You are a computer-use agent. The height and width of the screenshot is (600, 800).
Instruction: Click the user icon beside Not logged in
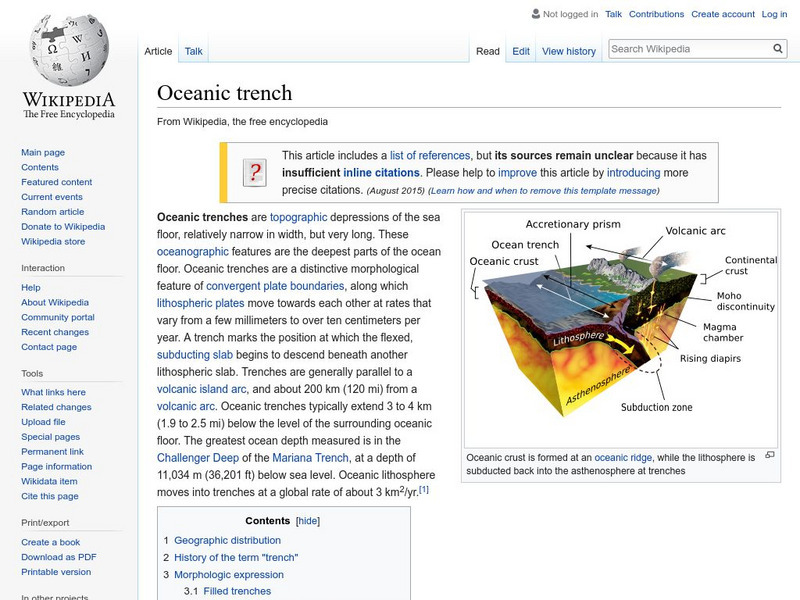click(x=536, y=14)
